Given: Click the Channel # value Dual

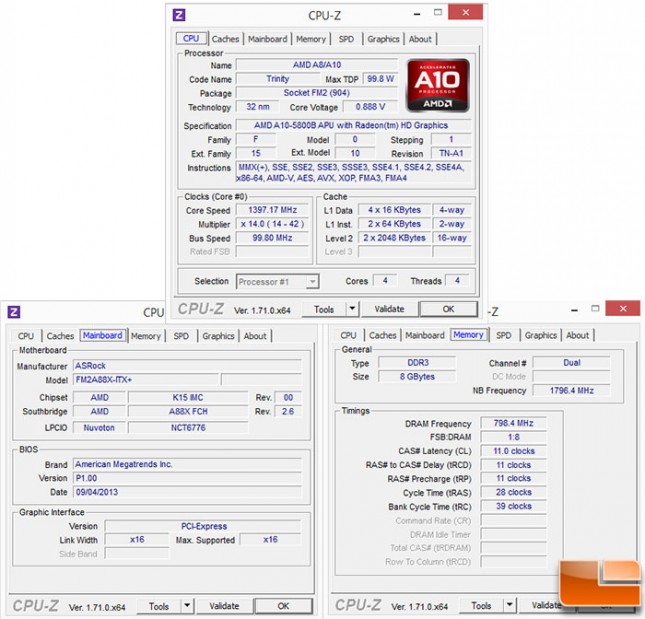Looking at the screenshot, I should [571, 363].
